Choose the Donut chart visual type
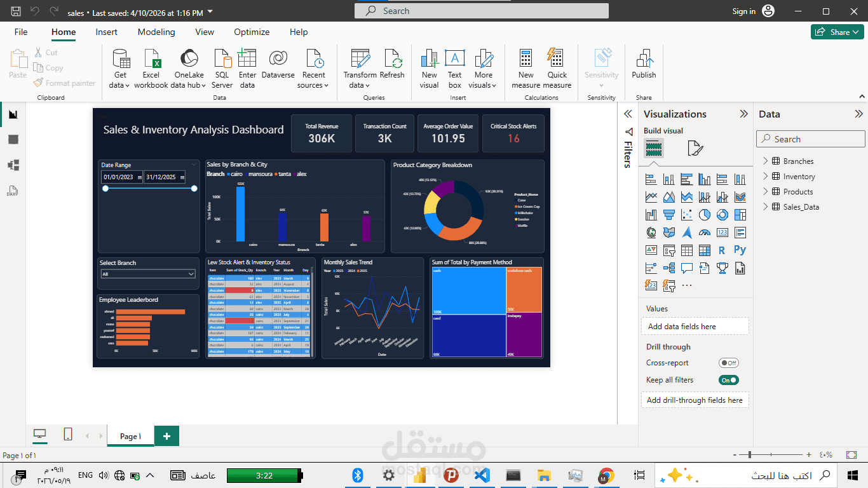 (722, 215)
